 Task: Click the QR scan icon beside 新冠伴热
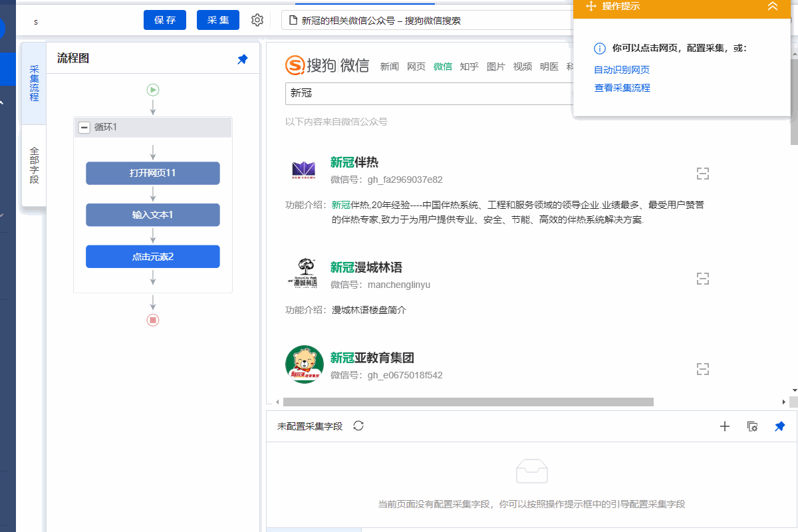tap(703, 174)
